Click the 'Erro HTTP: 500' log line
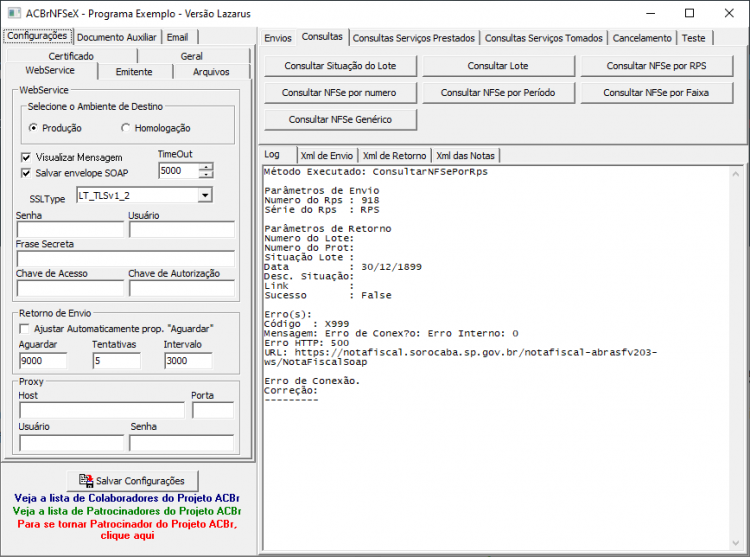The height and width of the screenshot is (557, 750). click(x=307, y=343)
